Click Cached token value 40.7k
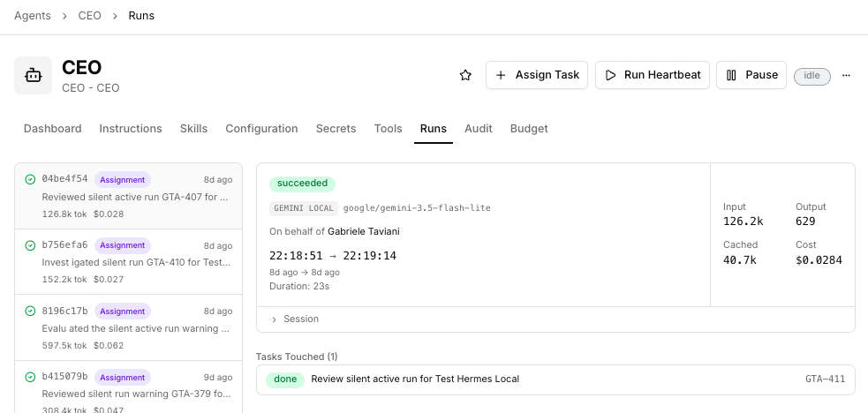Viewport: 868px width, 413px height. [x=740, y=259]
